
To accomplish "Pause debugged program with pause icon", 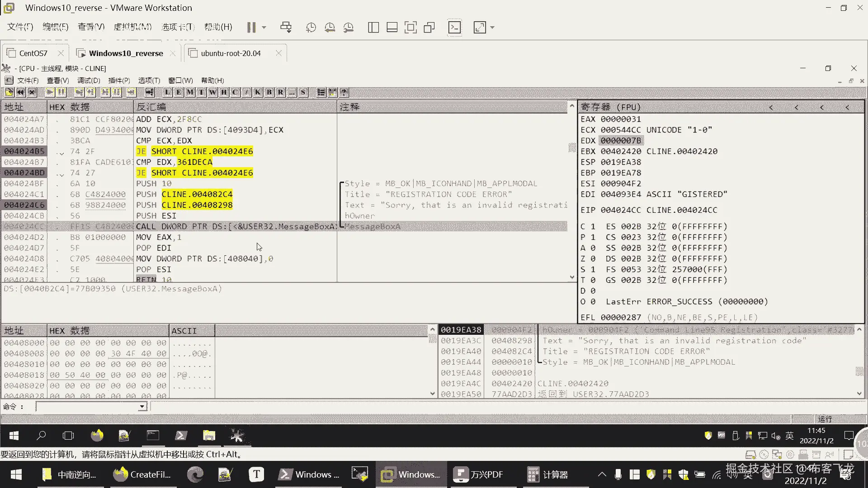I will (x=61, y=92).
